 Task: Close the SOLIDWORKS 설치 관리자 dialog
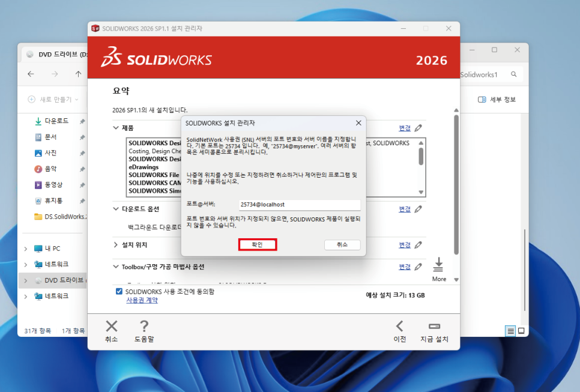click(x=358, y=123)
